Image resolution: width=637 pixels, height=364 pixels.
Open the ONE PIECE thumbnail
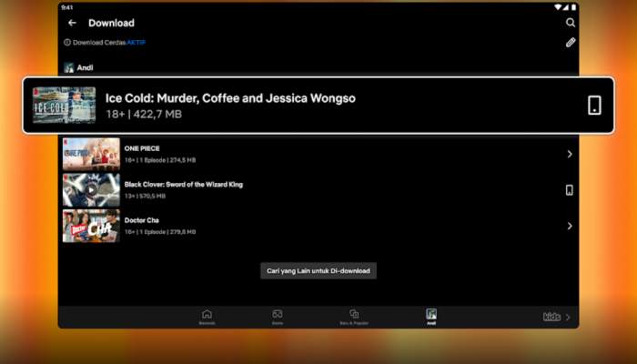click(x=91, y=154)
